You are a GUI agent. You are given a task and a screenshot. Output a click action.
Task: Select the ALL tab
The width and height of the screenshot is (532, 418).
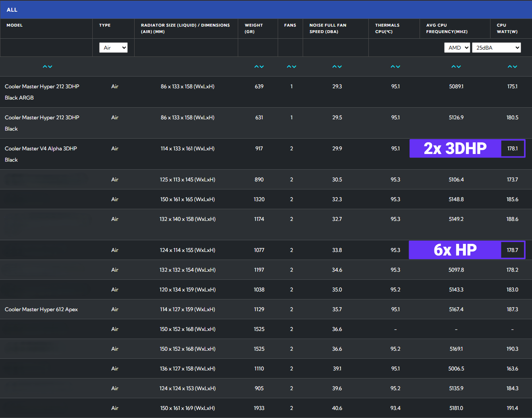[x=12, y=10]
